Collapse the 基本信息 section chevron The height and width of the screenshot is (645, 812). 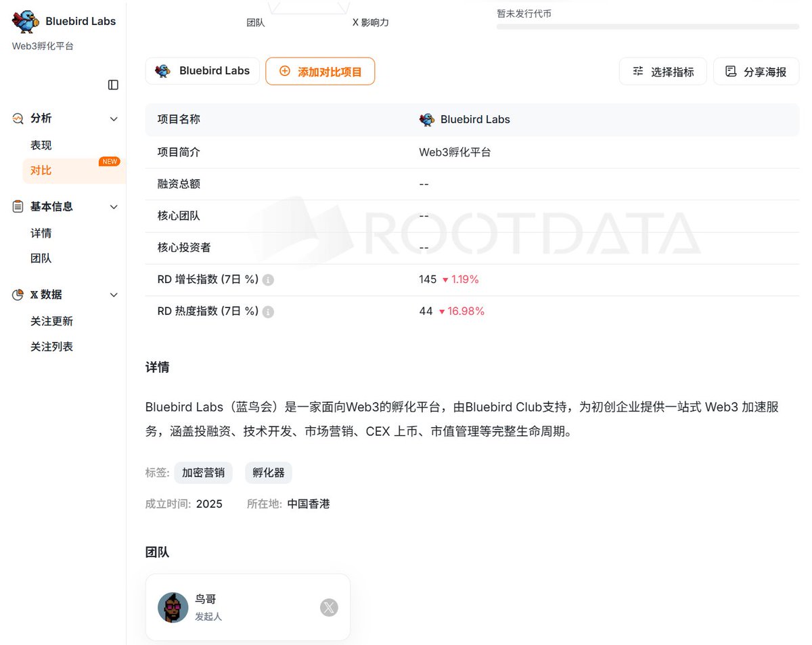(x=114, y=206)
